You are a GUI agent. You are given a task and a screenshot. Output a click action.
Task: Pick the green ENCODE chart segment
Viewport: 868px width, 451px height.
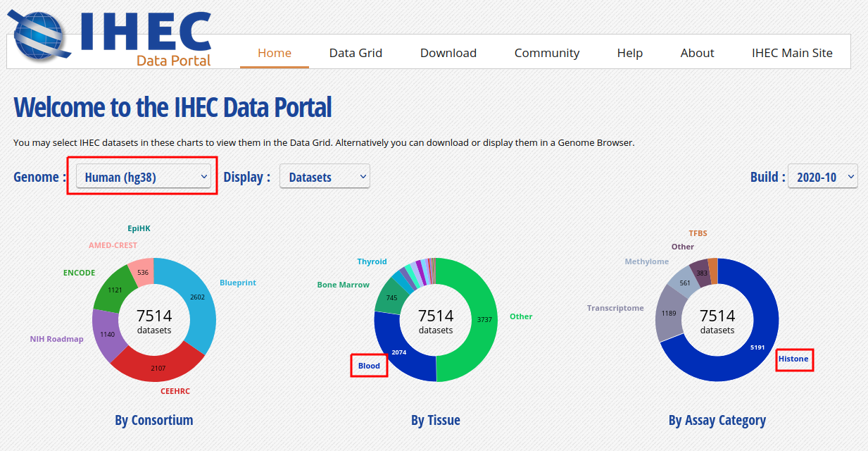[x=109, y=289]
